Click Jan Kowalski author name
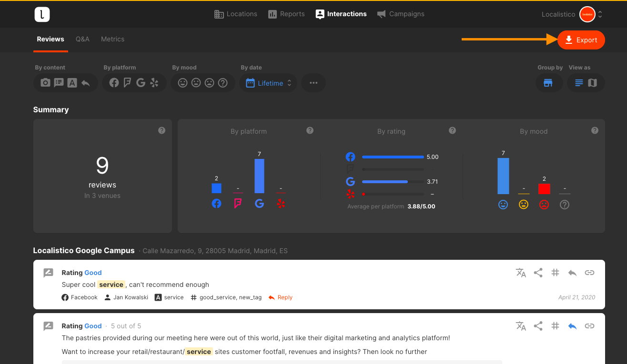The image size is (627, 364). pyautogui.click(x=131, y=297)
